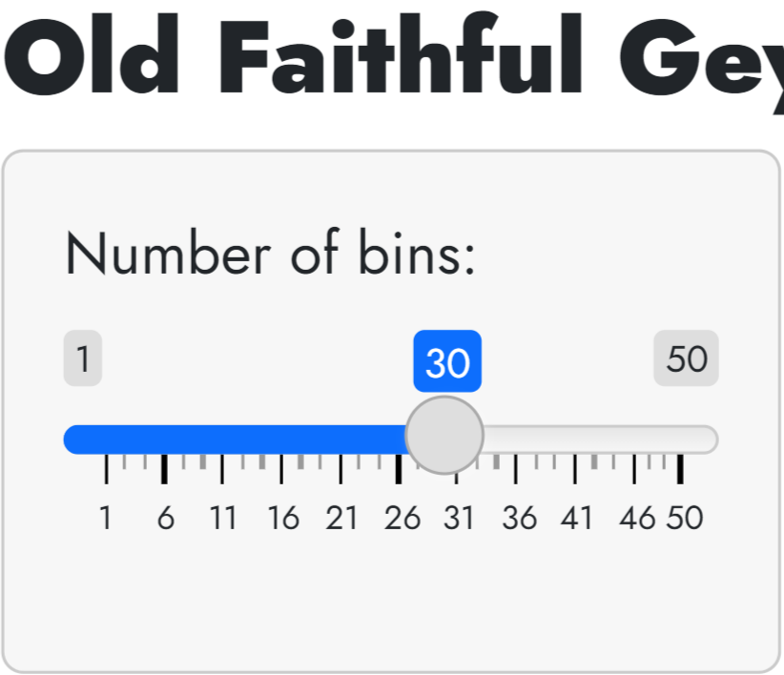Click the tick label 1 below the slider

pos(106,519)
